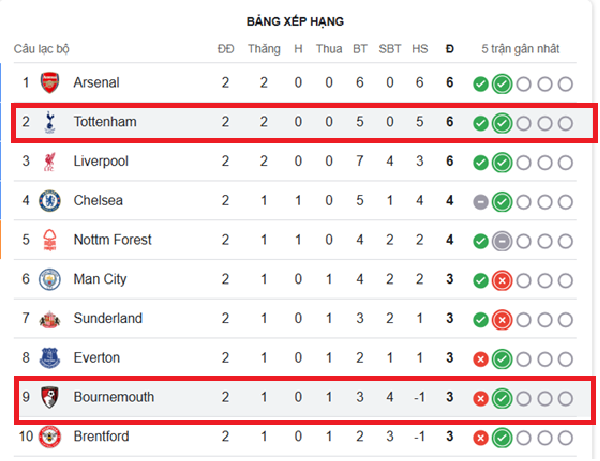Click the Tottenham club crest
The width and height of the screenshot is (600, 461).
50,122
